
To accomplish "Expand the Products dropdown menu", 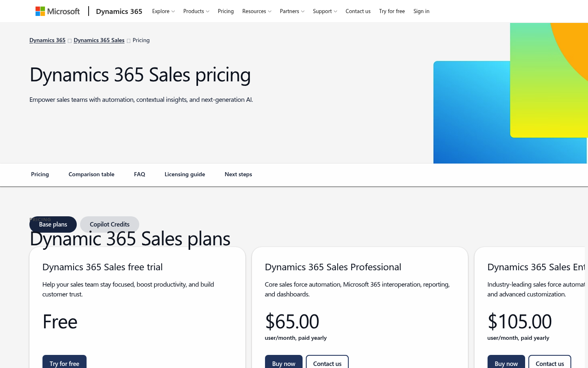I will 196,11.
